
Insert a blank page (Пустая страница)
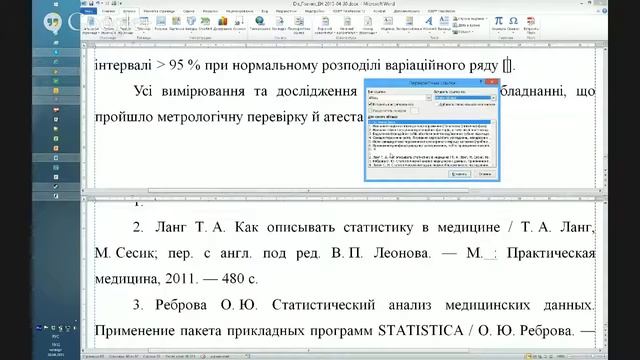(x=108, y=25)
